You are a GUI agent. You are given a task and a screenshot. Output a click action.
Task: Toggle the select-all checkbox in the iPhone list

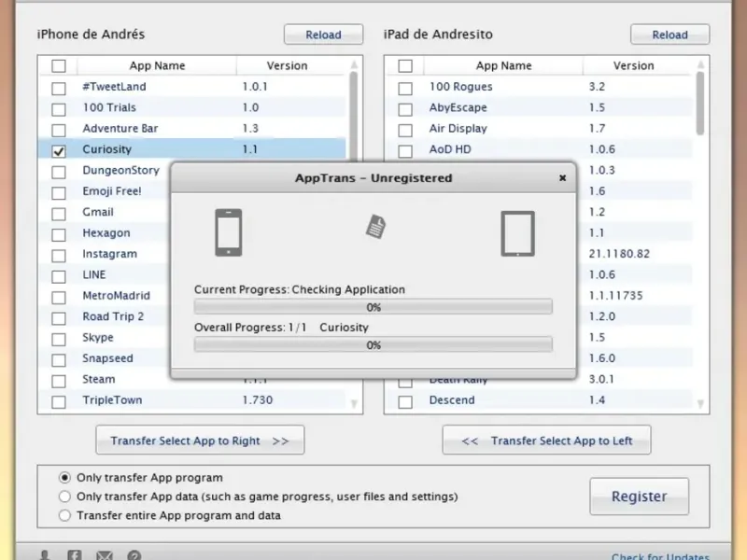59,65
